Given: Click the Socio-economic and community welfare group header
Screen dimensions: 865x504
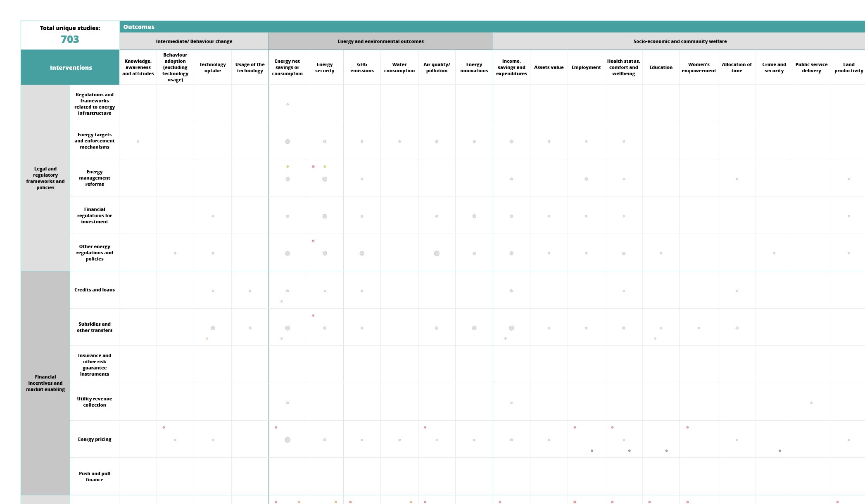Looking at the screenshot, I should click(x=679, y=41).
